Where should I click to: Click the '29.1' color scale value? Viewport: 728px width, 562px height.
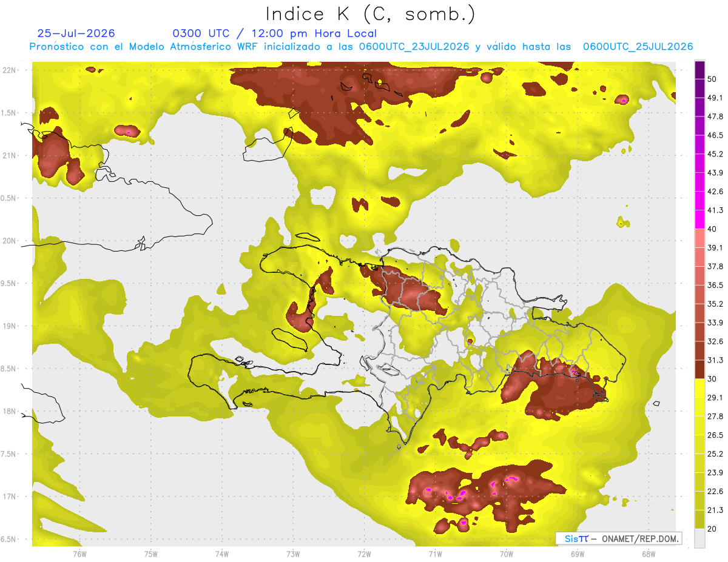click(x=715, y=398)
